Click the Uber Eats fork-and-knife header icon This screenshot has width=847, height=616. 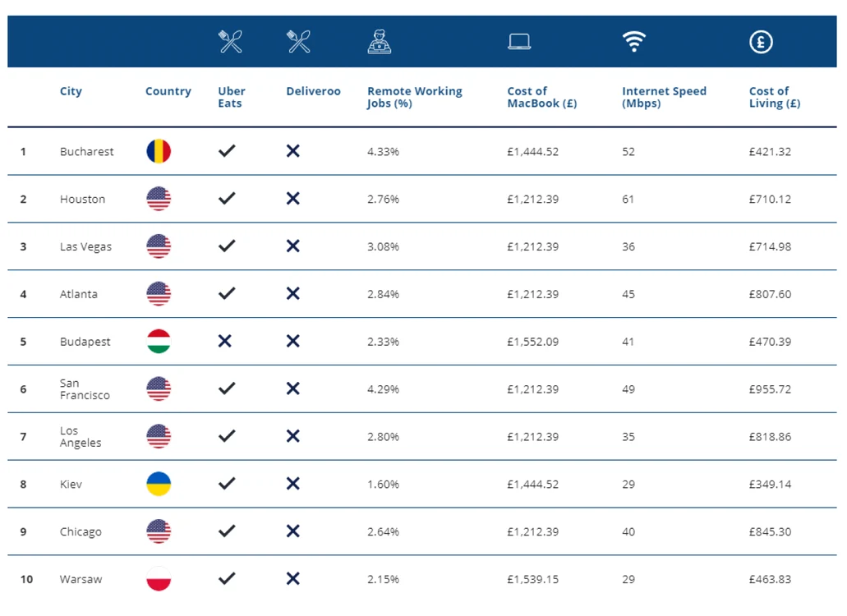pyautogui.click(x=231, y=42)
